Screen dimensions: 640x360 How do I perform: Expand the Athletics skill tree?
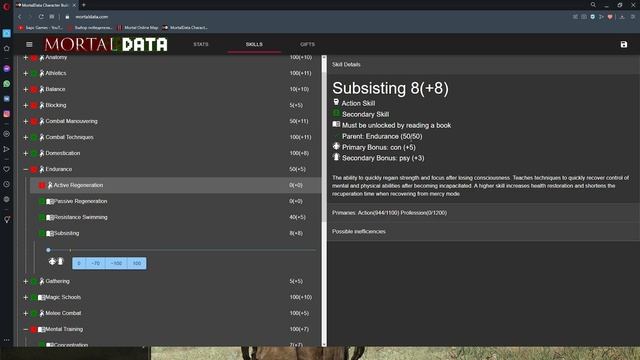(x=26, y=73)
